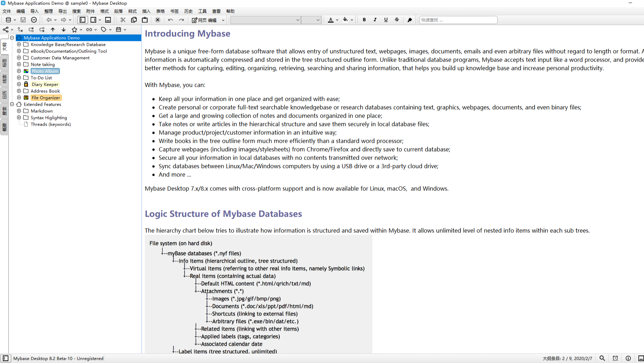Click the Save floppy disk icon
The width and height of the screenshot is (644, 363).
coord(23,20)
